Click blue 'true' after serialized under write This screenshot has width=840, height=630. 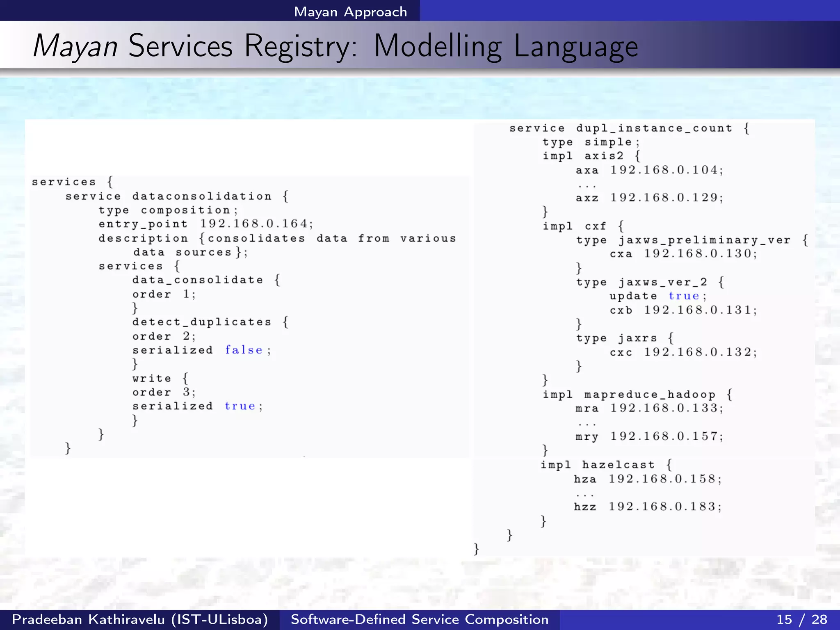tap(240, 406)
